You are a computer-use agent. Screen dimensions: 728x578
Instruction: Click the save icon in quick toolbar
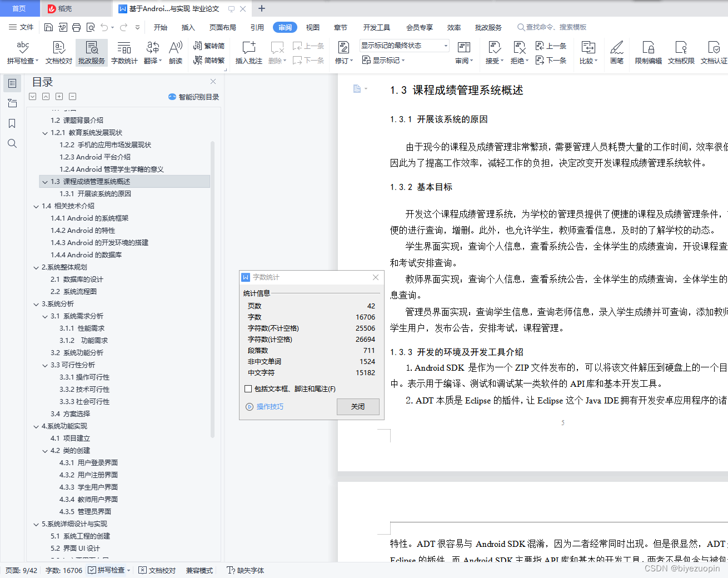48,27
